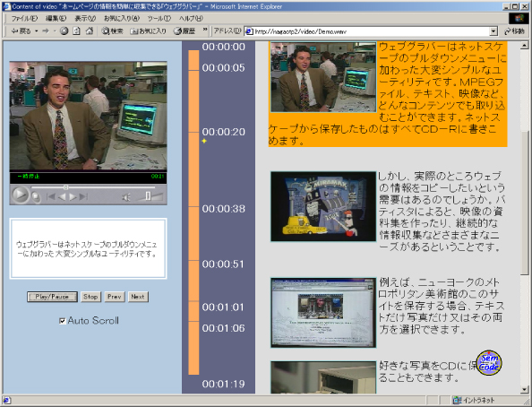Click the Prev button
The height and width of the screenshot is (407, 532).
115,297
